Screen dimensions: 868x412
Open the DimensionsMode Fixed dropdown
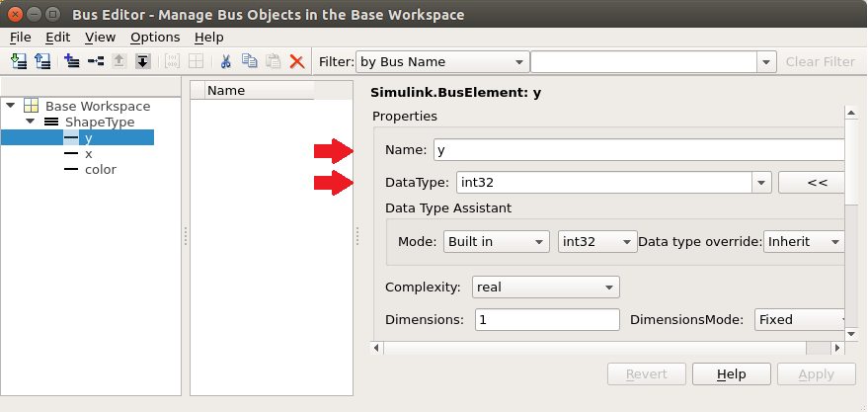tap(799, 319)
